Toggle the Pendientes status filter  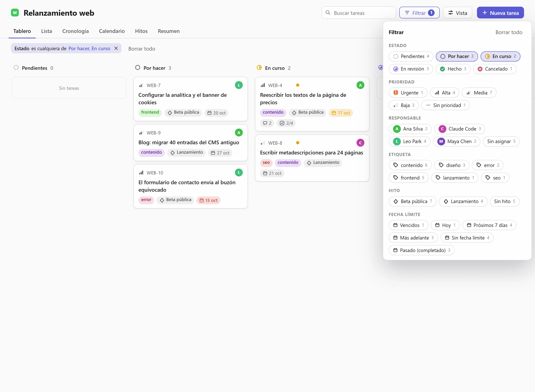click(x=411, y=56)
